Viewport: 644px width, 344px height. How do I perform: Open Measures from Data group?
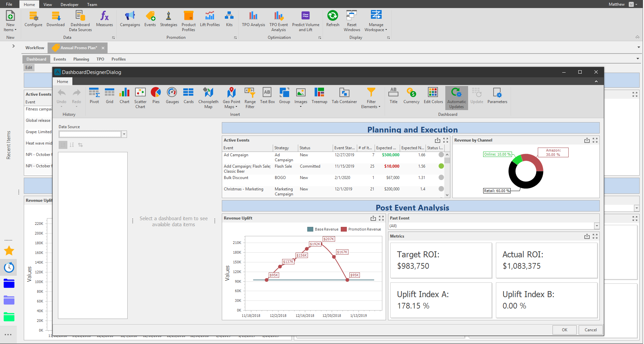pyautogui.click(x=104, y=19)
